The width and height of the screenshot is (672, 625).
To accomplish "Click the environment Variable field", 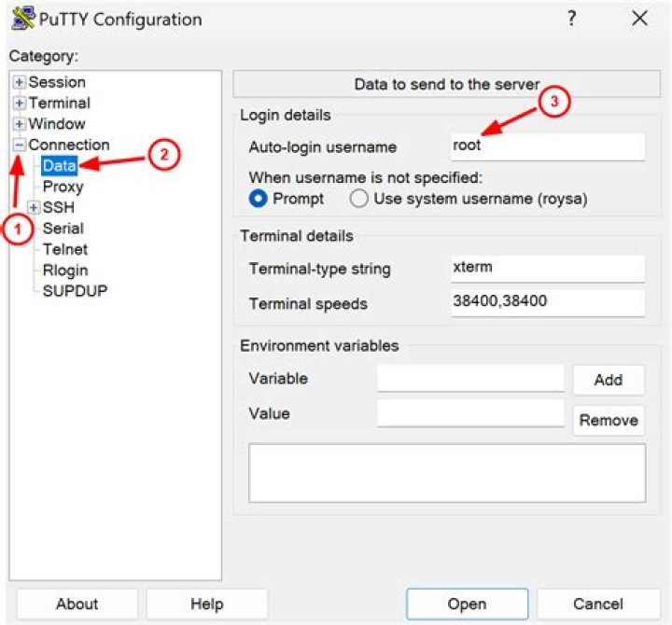I will click(470, 379).
